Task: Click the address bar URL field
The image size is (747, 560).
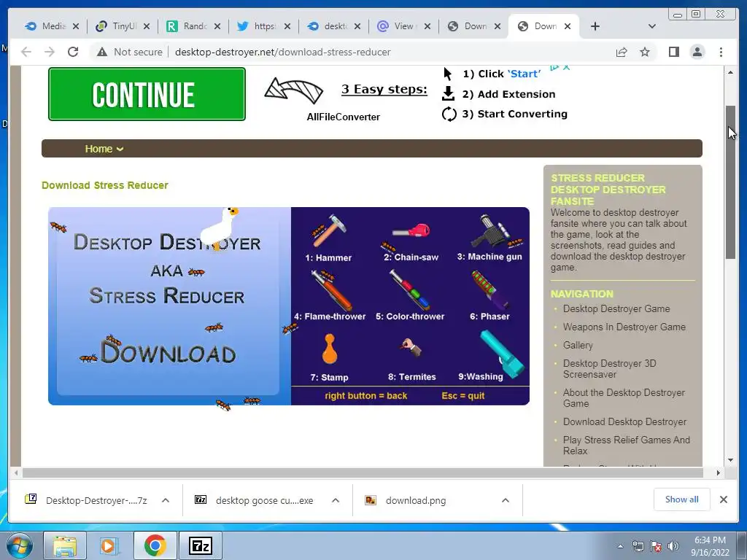Action: point(283,52)
